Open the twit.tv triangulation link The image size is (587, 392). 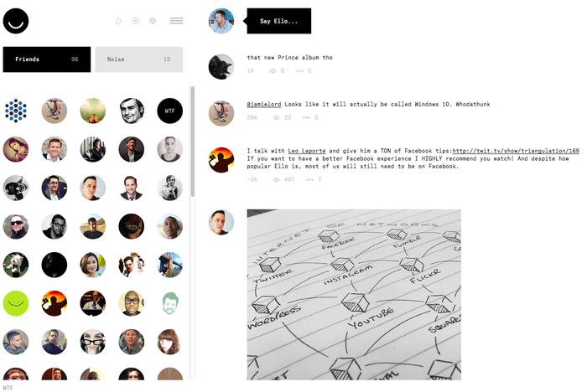coord(516,151)
